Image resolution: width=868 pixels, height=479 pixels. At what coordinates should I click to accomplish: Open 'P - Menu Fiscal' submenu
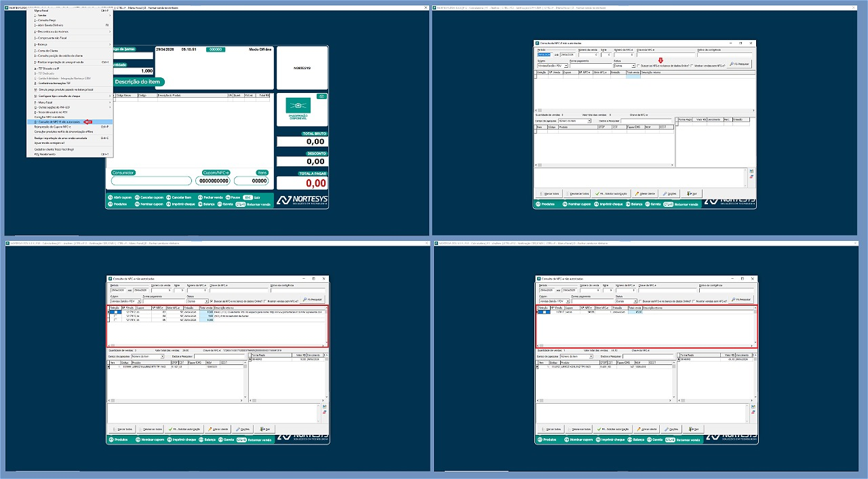(x=69, y=102)
